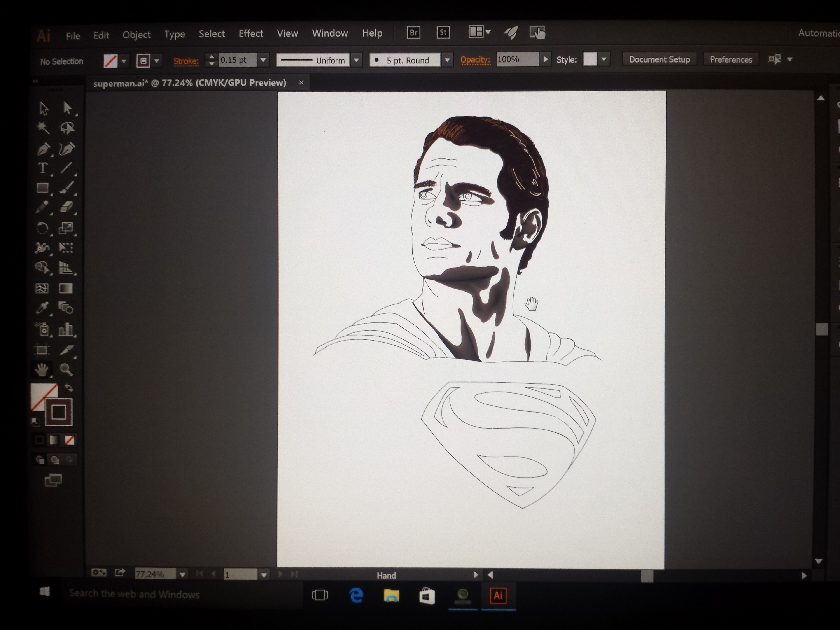
Task: Select the Blend tool
Action: tap(66, 308)
